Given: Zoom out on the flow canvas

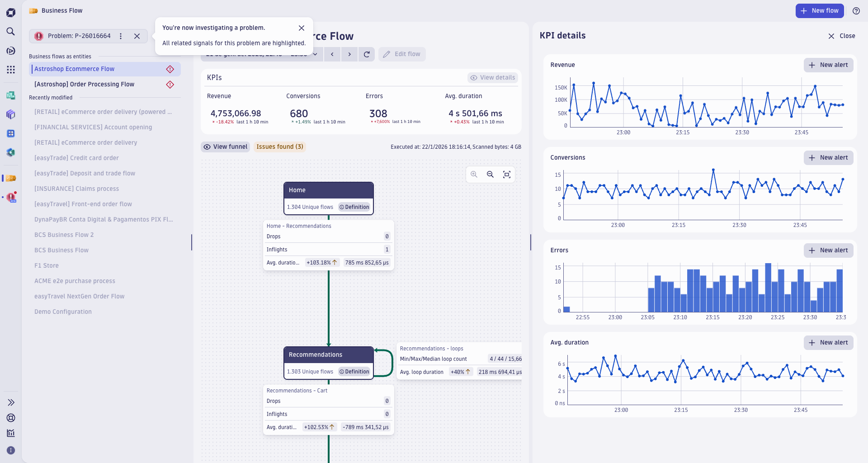Looking at the screenshot, I should click(x=490, y=175).
